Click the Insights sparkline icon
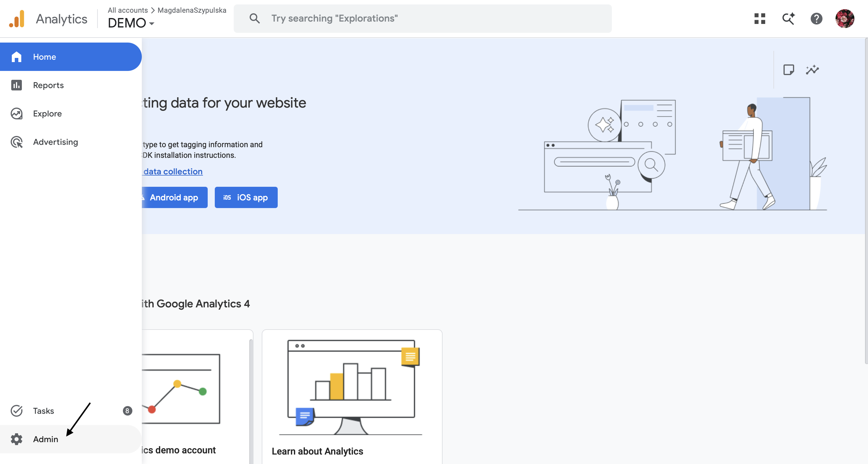Screen dimensions: 868x464 (812, 70)
